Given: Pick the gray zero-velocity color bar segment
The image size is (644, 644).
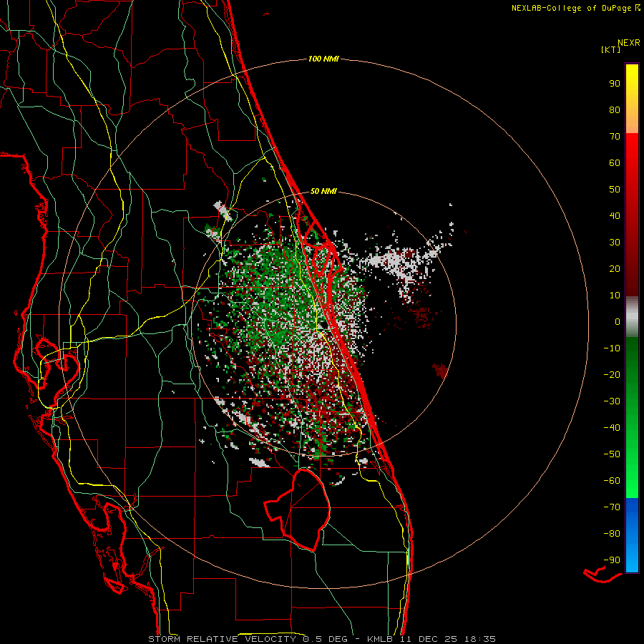Looking at the screenshot, I should pyautogui.click(x=632, y=317).
